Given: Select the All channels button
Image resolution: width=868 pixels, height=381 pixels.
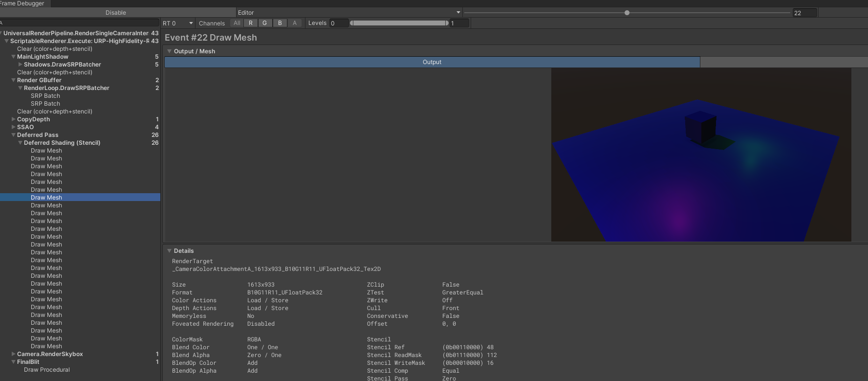Looking at the screenshot, I should (237, 23).
